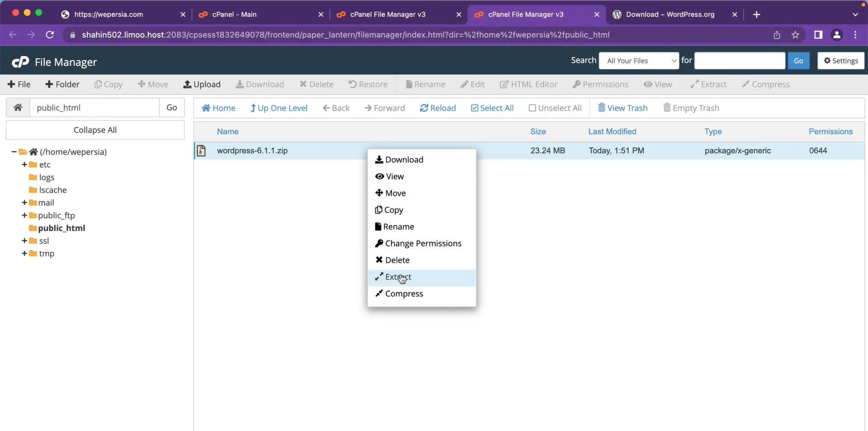The width and height of the screenshot is (868, 431).
Task: Click the zip file icon for wordpress-6.1.1.zip
Action: point(202,151)
